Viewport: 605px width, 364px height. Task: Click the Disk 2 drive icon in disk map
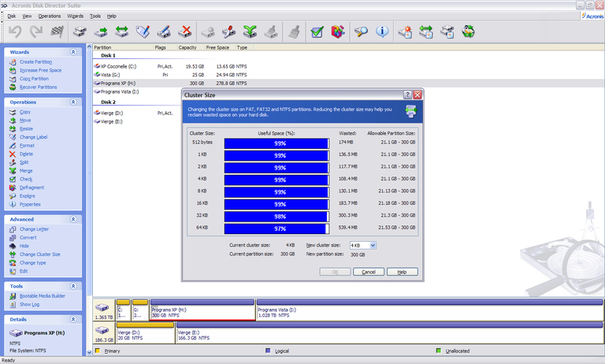(x=102, y=330)
